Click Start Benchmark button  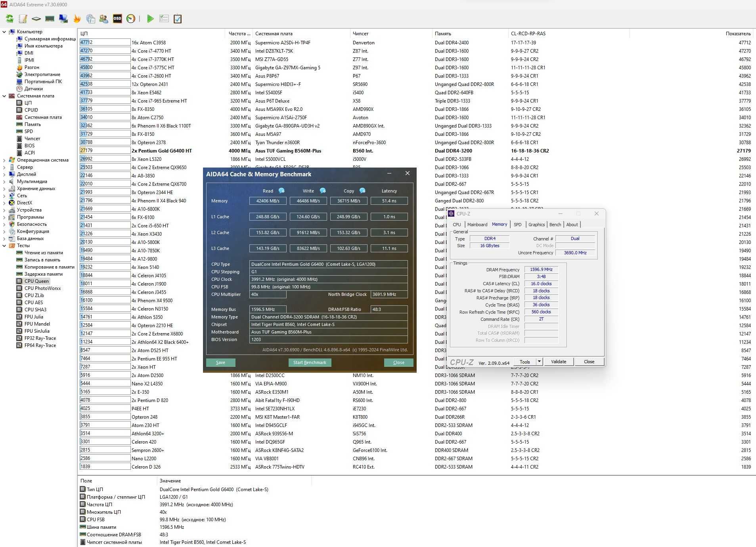(310, 362)
